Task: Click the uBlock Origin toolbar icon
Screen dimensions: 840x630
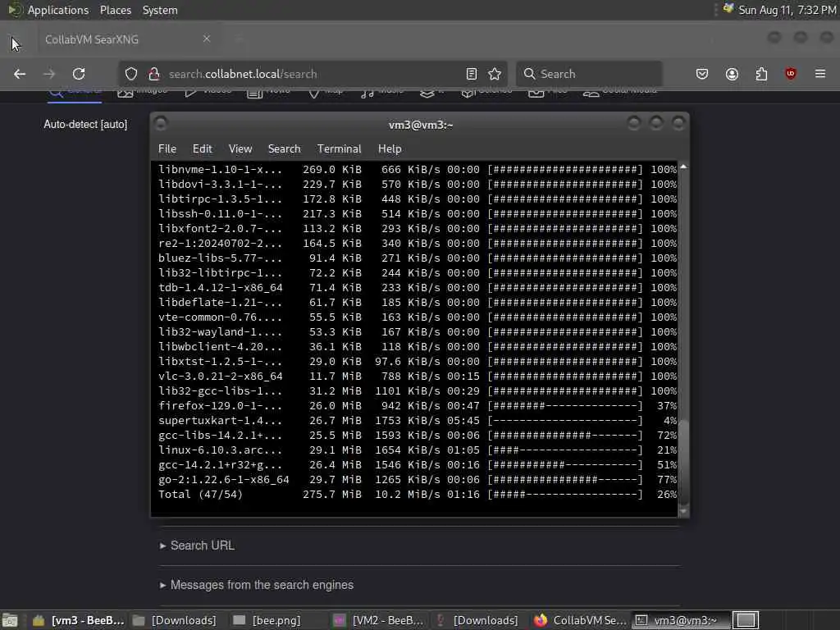Action: coord(791,74)
